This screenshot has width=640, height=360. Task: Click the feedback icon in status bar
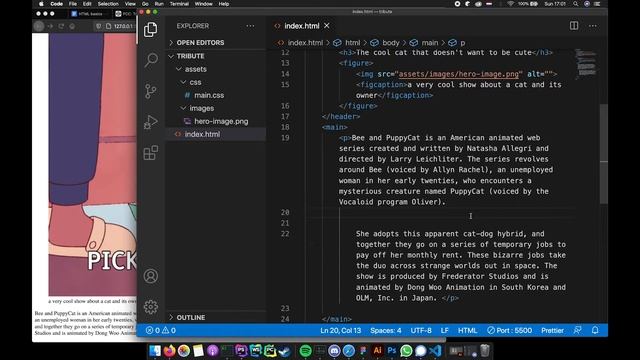click(577, 330)
